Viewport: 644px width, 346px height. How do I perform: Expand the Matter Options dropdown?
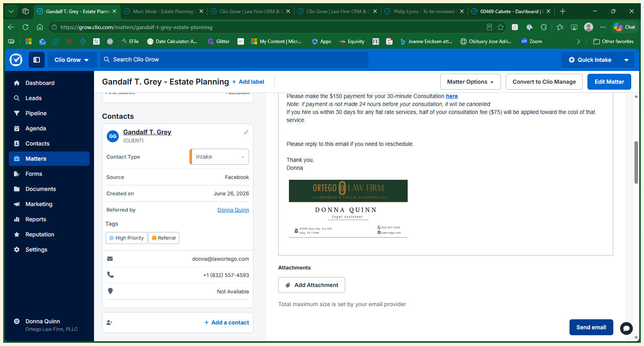(x=471, y=82)
